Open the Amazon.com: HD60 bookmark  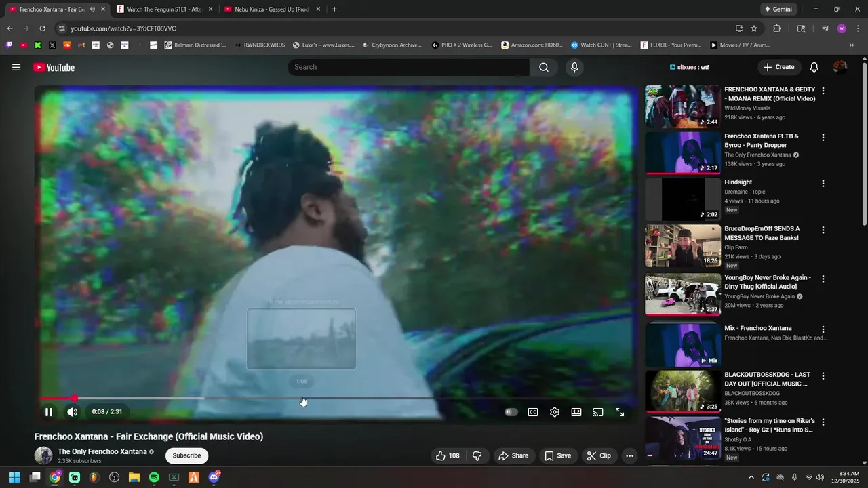click(x=532, y=45)
